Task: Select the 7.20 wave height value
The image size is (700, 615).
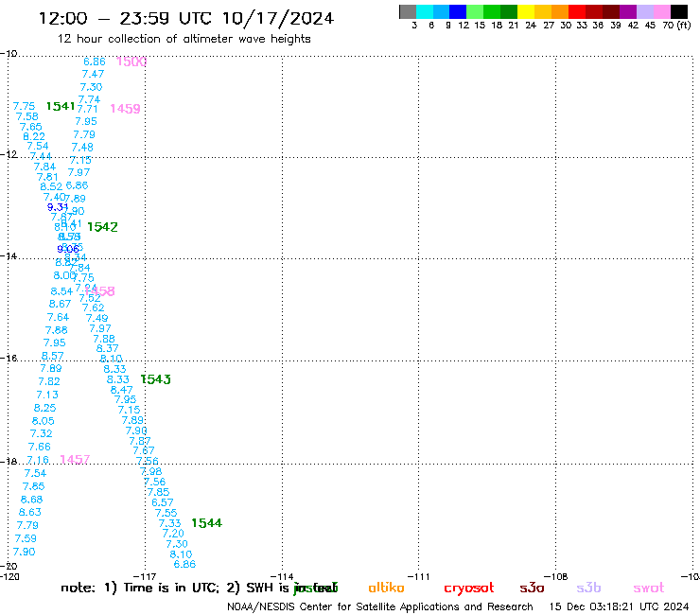Action: tap(173, 534)
